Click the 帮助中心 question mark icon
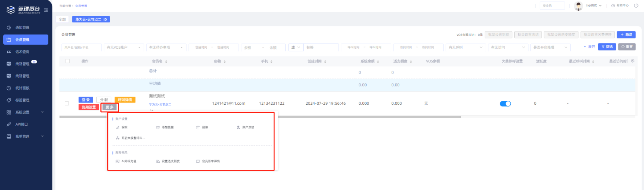 613,5
